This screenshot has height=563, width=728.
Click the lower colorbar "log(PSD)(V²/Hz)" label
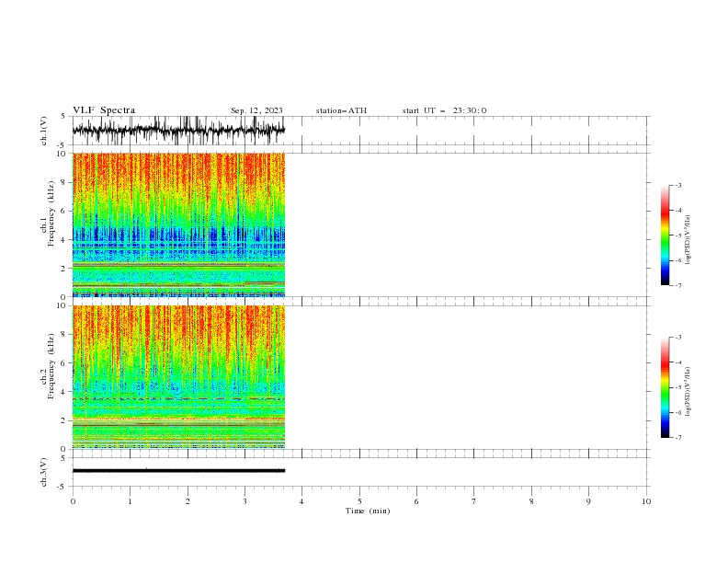coord(688,392)
